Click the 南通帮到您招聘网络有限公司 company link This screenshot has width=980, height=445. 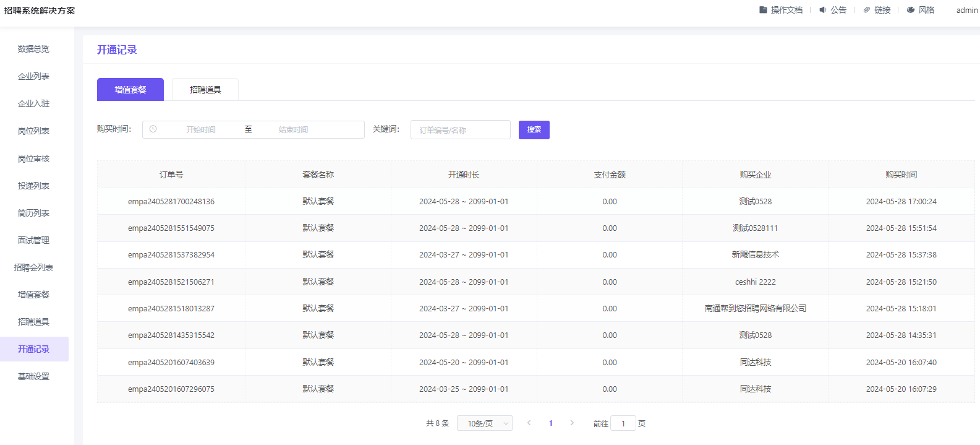pos(755,308)
